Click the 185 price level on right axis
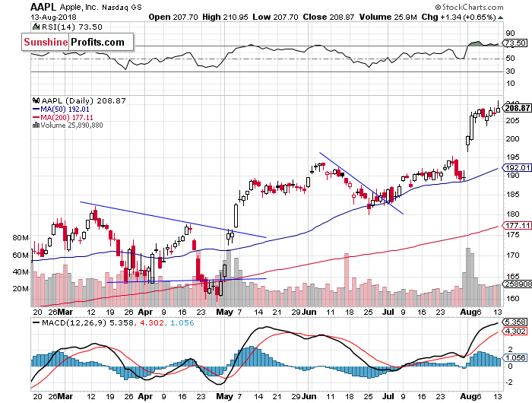Screen dimensions: 532x403 (513, 195)
